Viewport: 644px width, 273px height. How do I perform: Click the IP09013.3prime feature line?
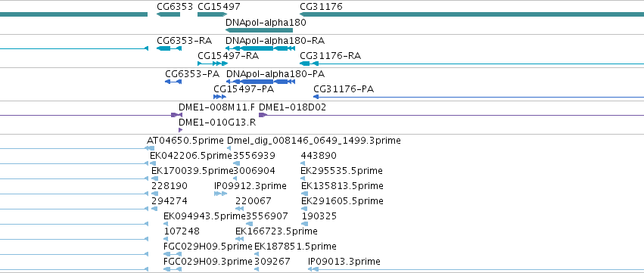tap(476, 269)
